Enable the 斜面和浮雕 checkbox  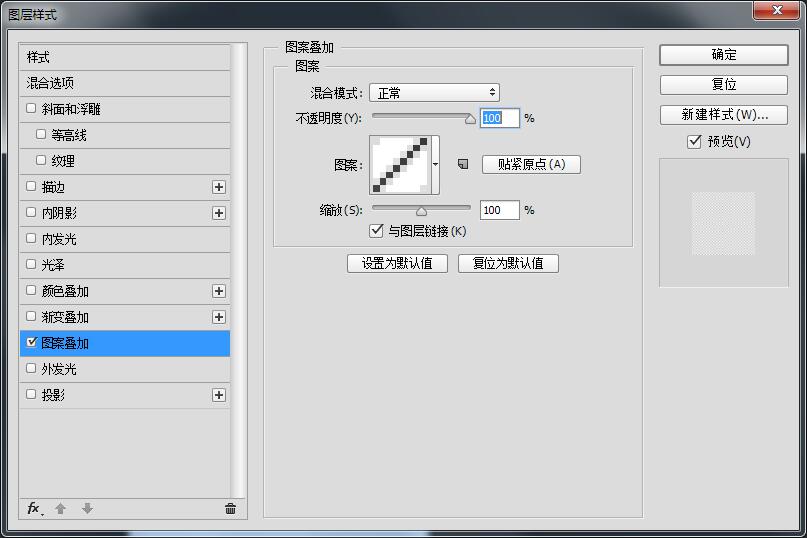click(31, 108)
